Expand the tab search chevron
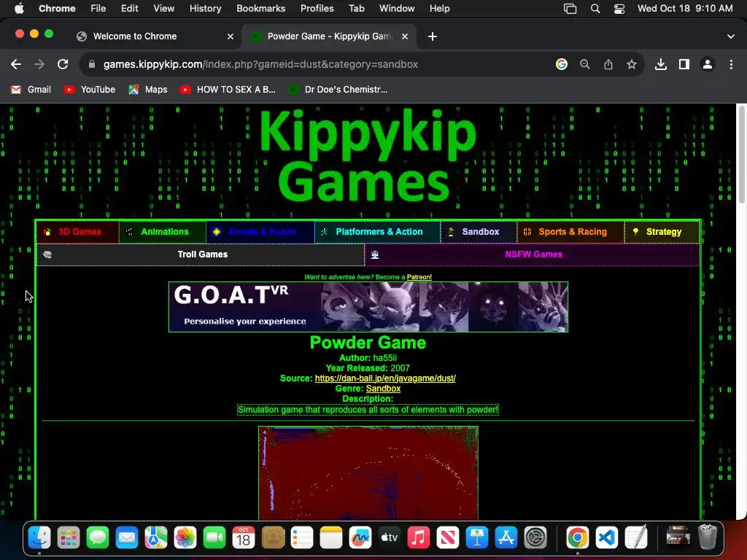Screen dimensions: 747x560 (731, 36)
